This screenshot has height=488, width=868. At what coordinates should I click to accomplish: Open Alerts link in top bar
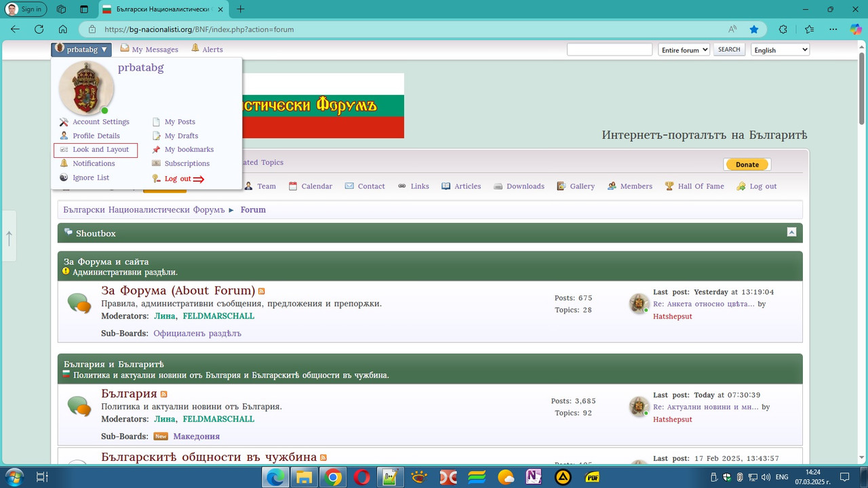tap(207, 49)
